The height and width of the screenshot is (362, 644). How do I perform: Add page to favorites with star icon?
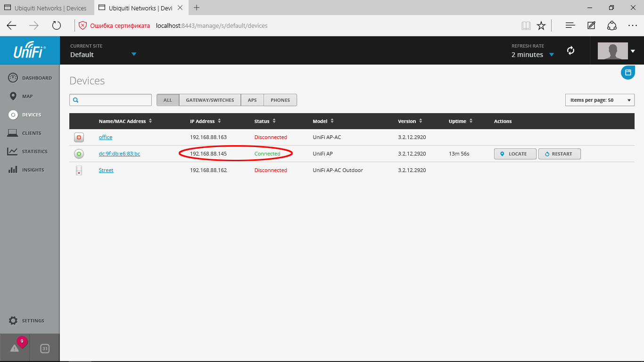(541, 25)
